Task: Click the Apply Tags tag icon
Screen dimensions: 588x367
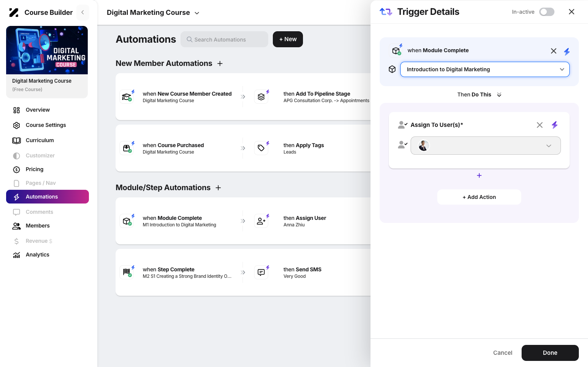Action: 261,148
